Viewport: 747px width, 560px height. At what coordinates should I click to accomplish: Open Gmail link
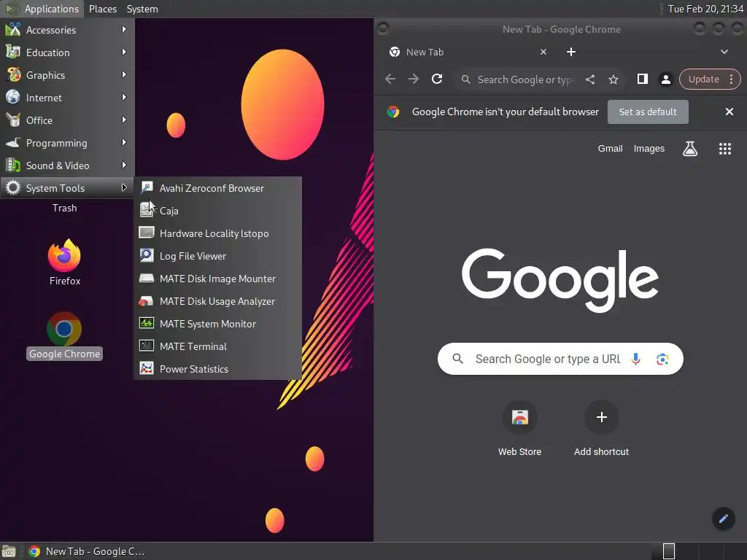(611, 149)
